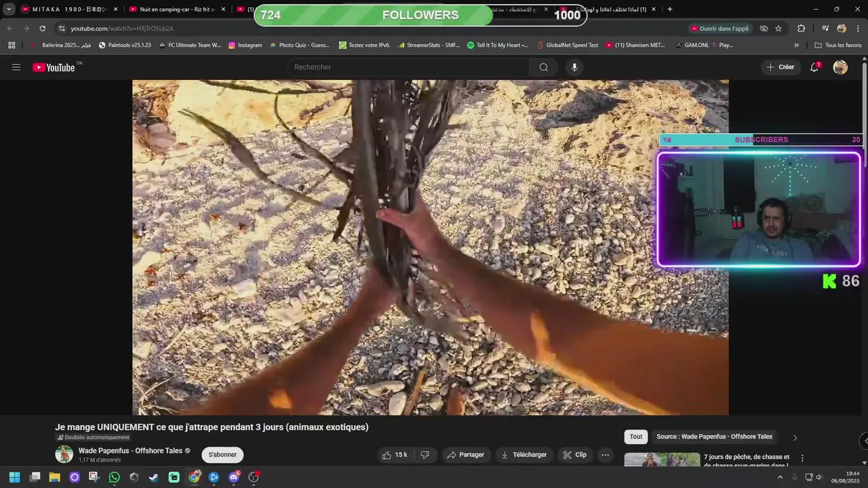
Task: Open Instagram bookmark
Action: [x=245, y=45]
